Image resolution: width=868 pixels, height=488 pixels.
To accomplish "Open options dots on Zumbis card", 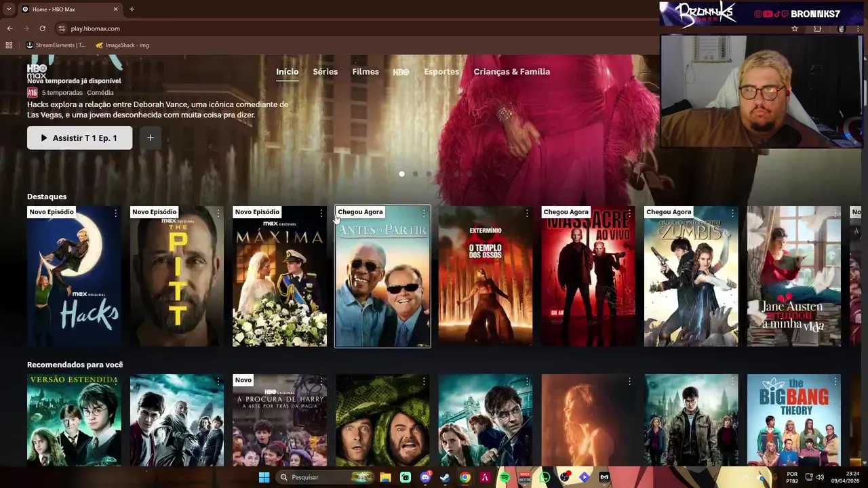I will 732,213.
